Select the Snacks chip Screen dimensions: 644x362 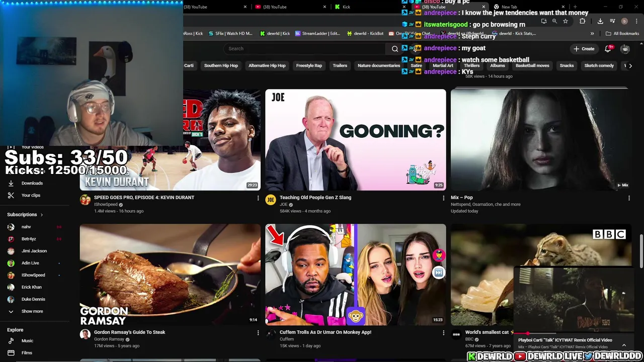[x=567, y=65]
